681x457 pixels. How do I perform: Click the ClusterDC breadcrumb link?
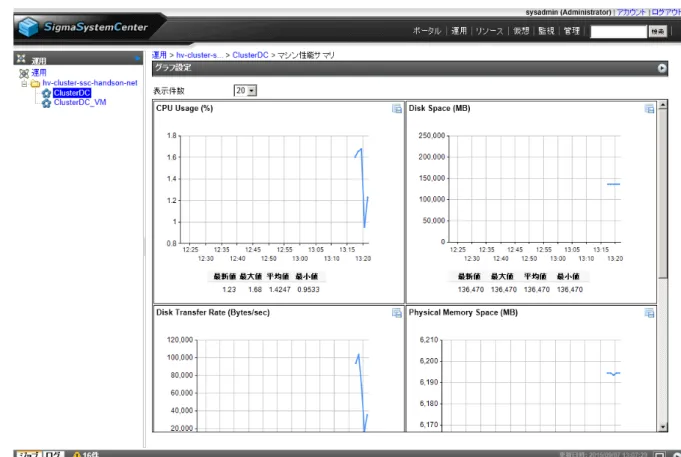[x=250, y=55]
